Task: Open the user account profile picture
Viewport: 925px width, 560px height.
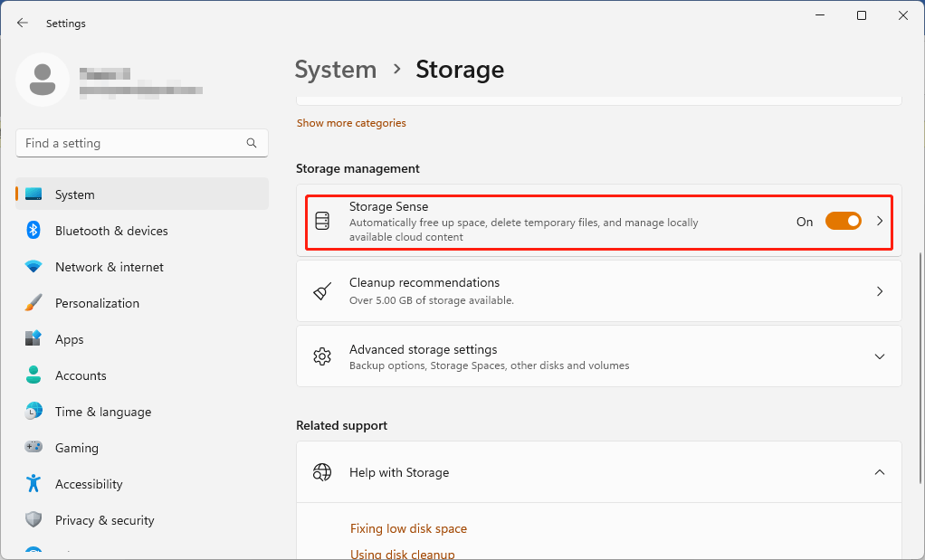Action: point(42,80)
